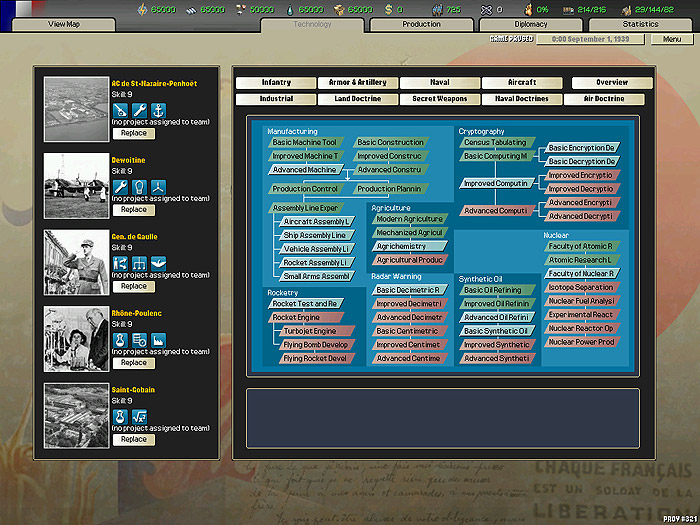
Task: Click the lightbulb specialty icon for Dewoitine
Action: coord(139,186)
